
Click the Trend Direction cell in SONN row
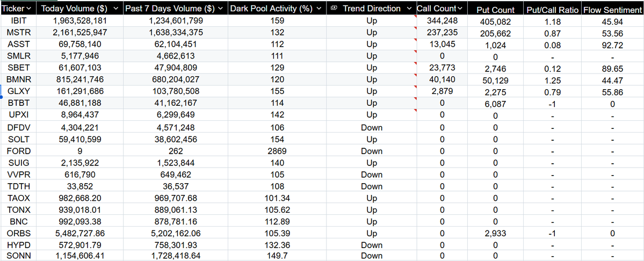pos(372,256)
